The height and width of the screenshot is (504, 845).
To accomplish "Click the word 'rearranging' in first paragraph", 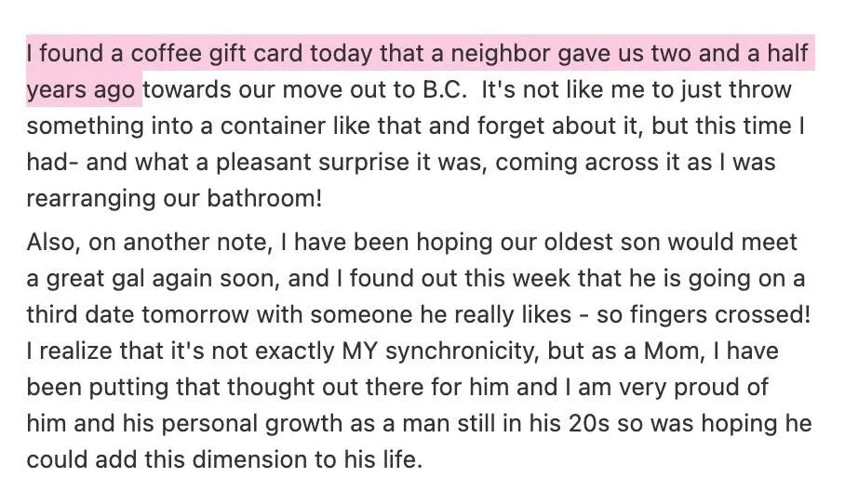I will click(91, 199).
